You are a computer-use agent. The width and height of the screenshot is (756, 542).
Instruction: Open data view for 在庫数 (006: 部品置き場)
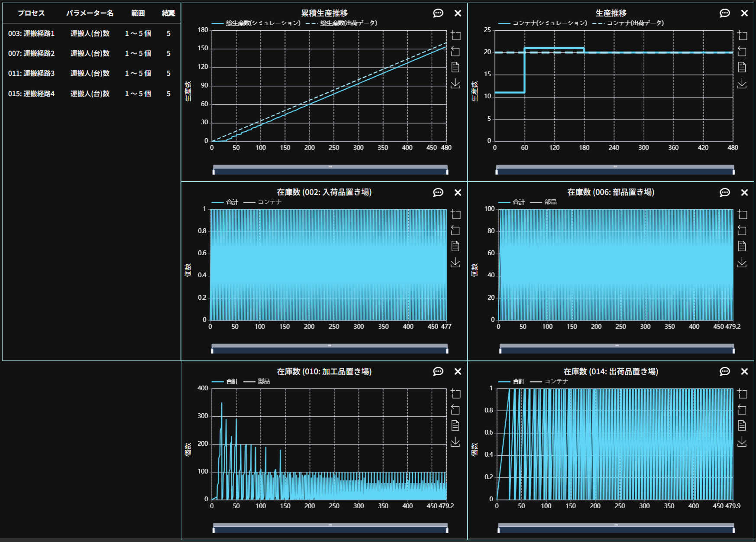point(742,247)
